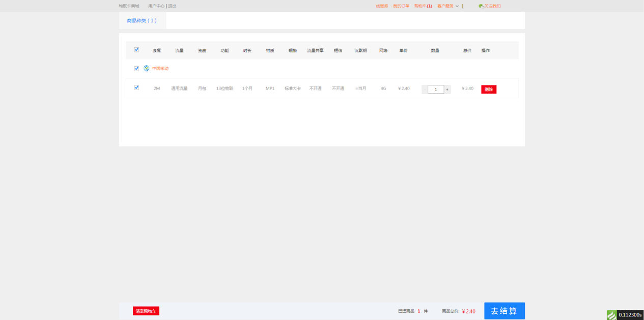Viewport: 644px width, 320px height.
Task: Click the China Mobile carrier logo icon
Action: [147, 68]
